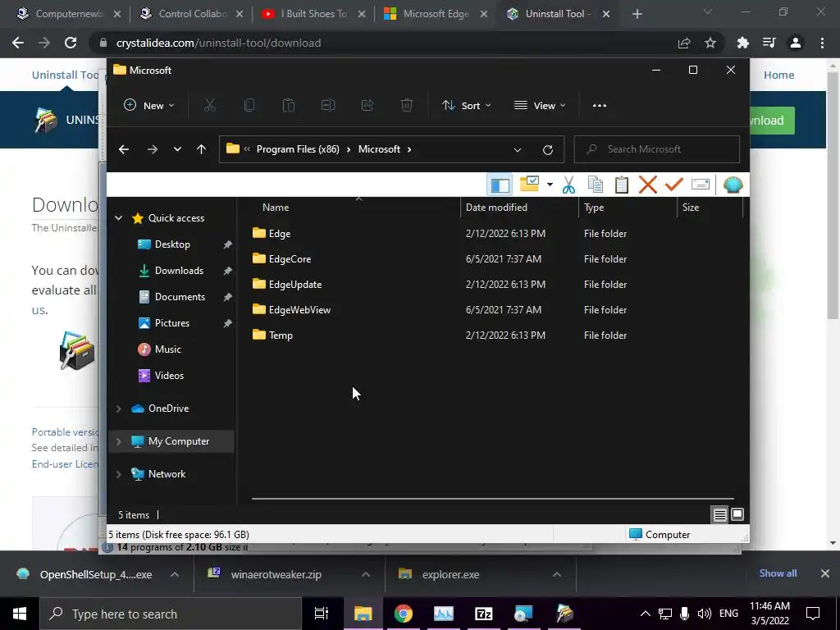Viewport: 840px width, 630px height.
Task: Click the Open-Shell settings shell icon
Action: click(733, 185)
